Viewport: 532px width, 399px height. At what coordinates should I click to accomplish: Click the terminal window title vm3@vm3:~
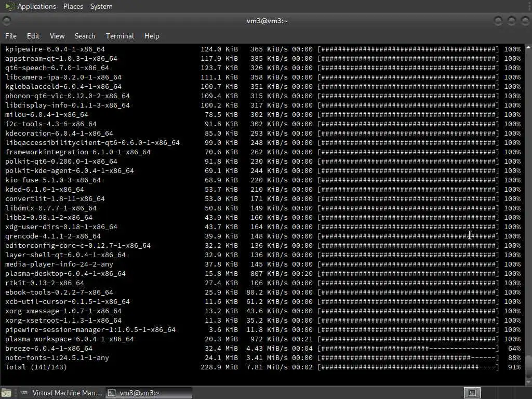click(x=267, y=21)
